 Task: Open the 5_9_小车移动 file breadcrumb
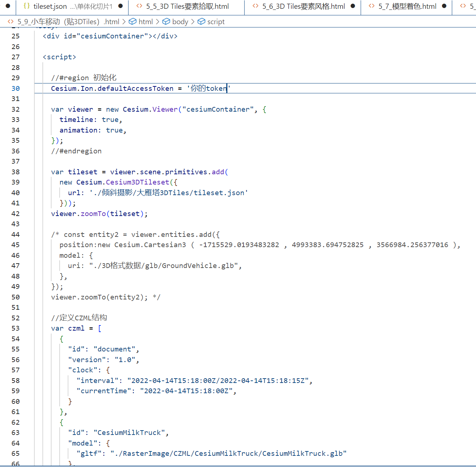click(x=68, y=22)
